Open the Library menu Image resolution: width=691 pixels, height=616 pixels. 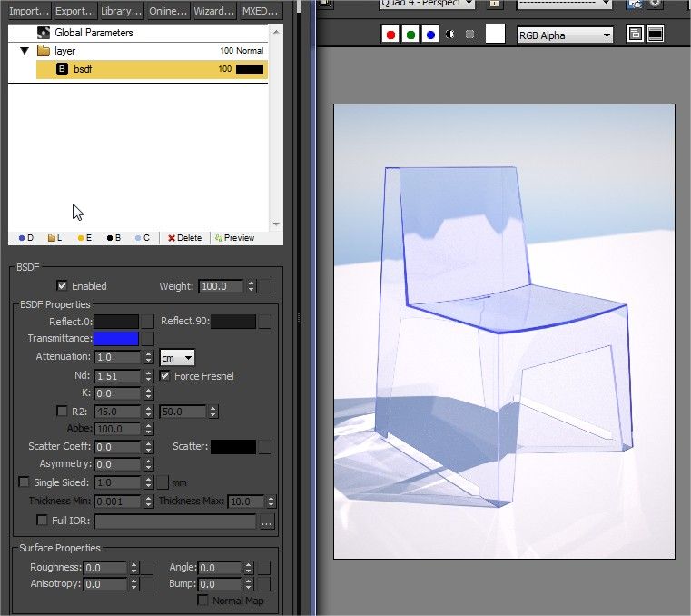coord(121,11)
